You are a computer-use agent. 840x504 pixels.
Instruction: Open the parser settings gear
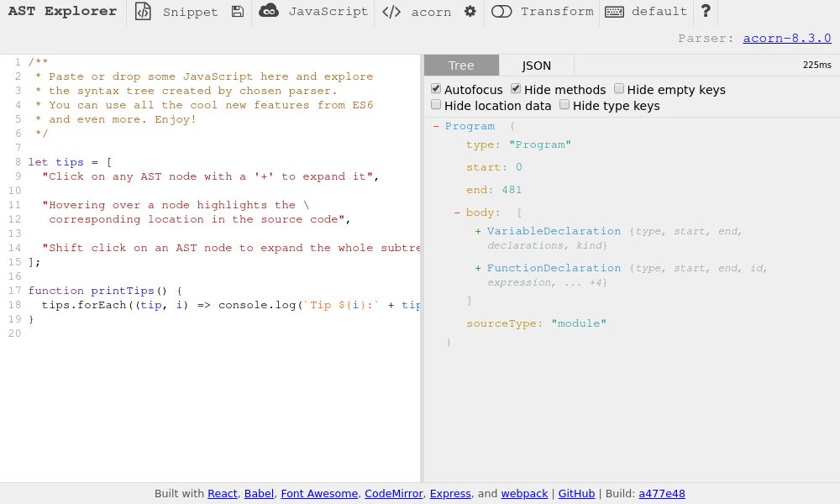pos(470,12)
